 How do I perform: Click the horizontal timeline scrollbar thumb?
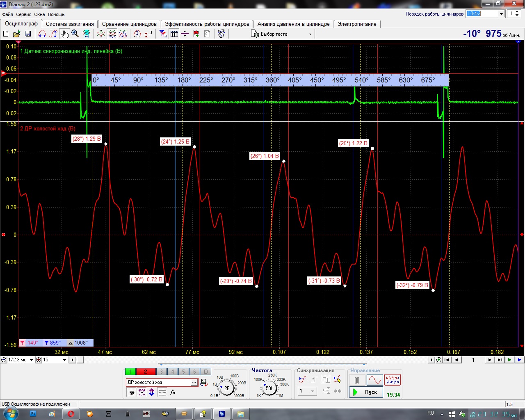tap(80, 360)
